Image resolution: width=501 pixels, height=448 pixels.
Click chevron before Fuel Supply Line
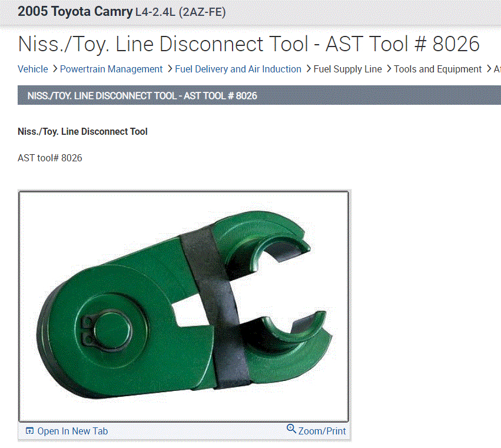[308, 69]
